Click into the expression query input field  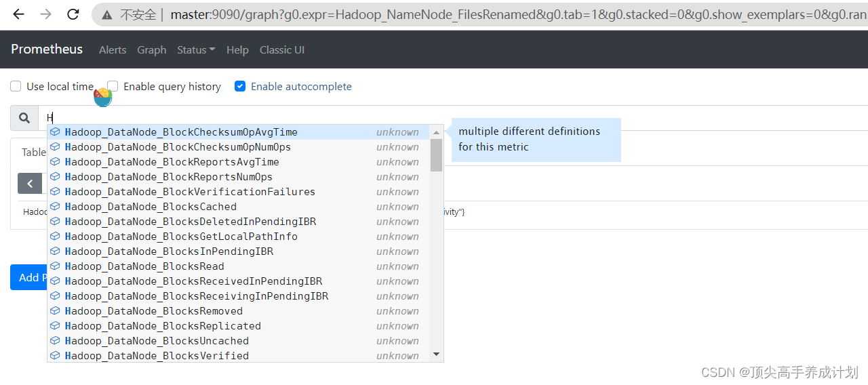(x=453, y=118)
